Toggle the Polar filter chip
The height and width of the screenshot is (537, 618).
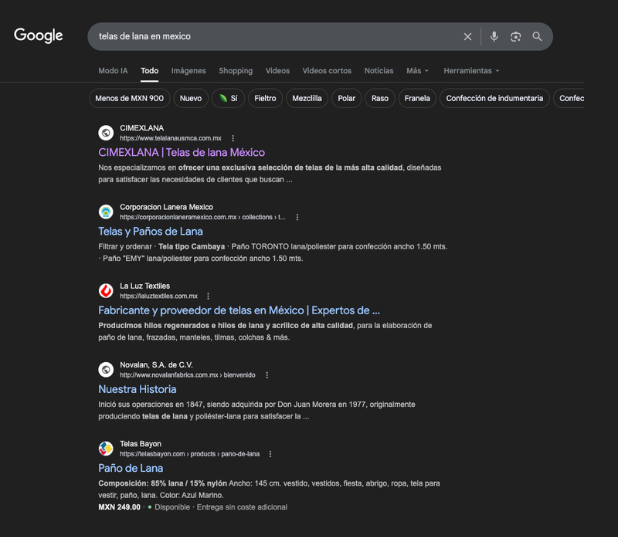click(346, 98)
